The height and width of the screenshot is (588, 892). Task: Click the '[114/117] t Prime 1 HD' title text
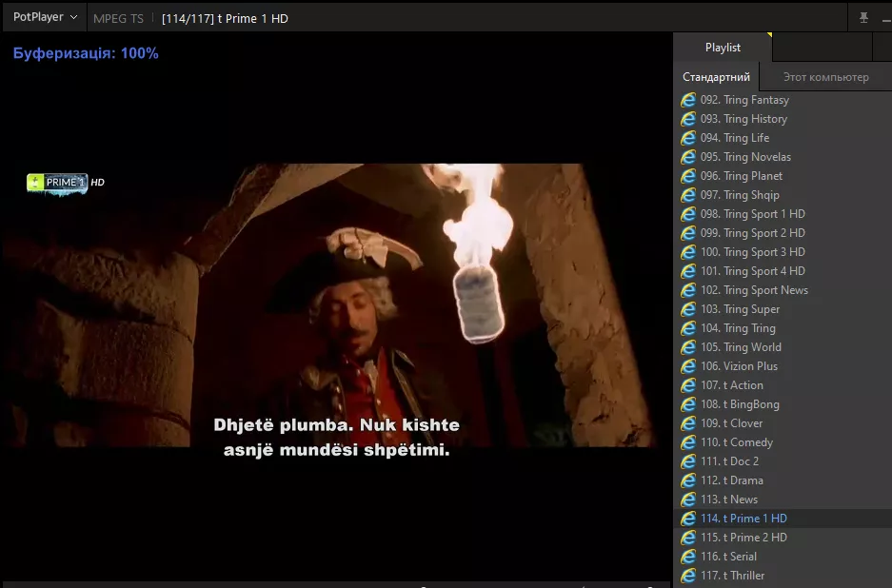(225, 19)
